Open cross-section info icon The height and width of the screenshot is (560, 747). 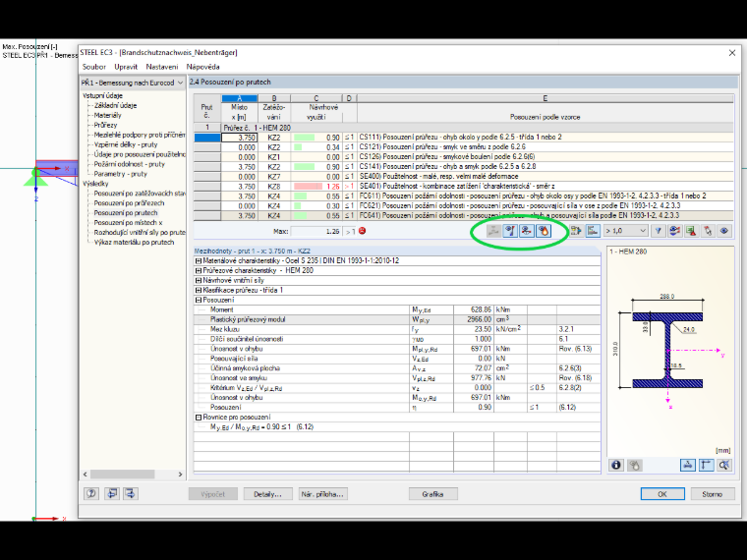pyautogui.click(x=616, y=465)
